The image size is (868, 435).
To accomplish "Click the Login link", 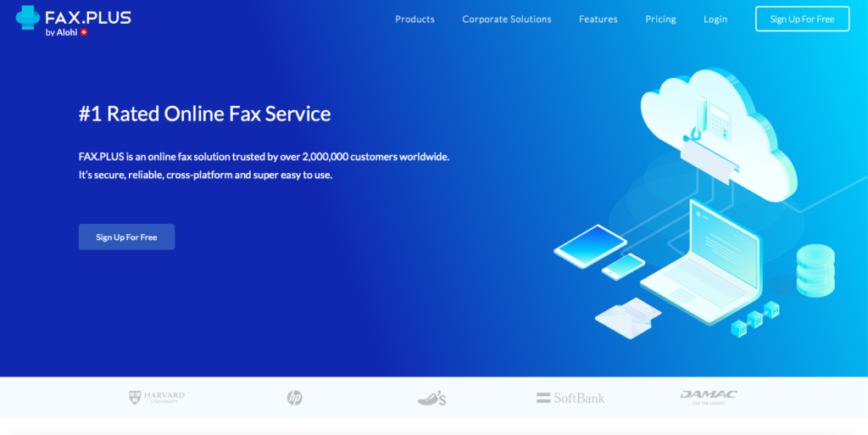I will pyautogui.click(x=715, y=20).
